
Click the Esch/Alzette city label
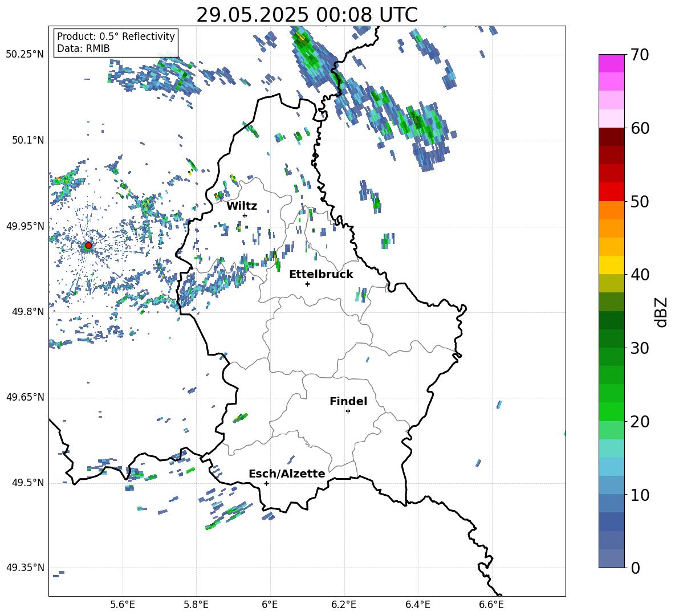pos(287,474)
